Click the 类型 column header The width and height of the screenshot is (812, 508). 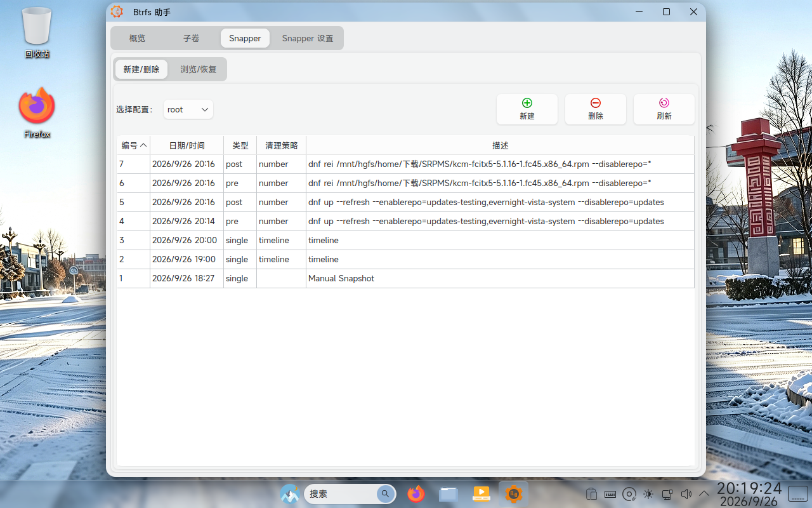tap(240, 145)
